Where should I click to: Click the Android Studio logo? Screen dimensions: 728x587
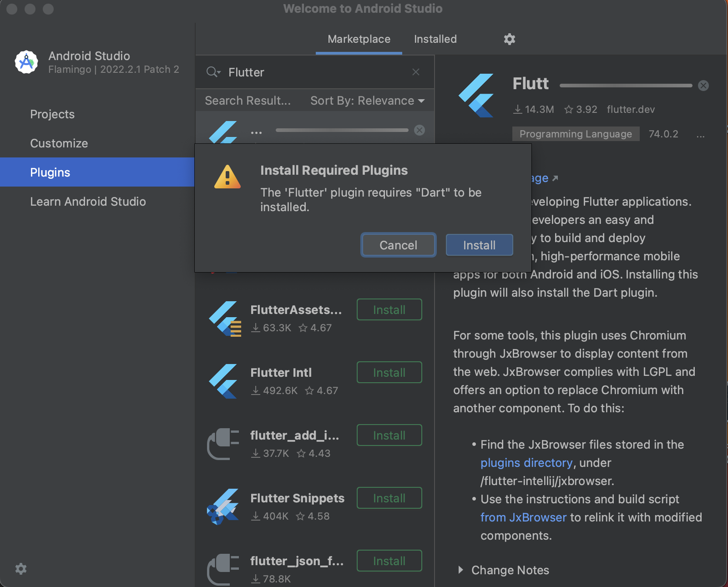(x=26, y=62)
